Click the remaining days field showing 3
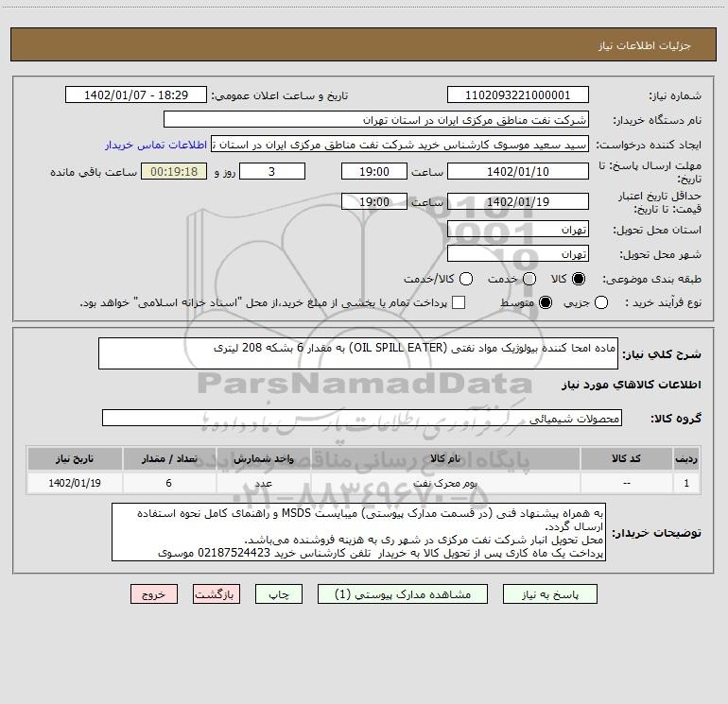The image size is (728, 704). click(x=272, y=171)
